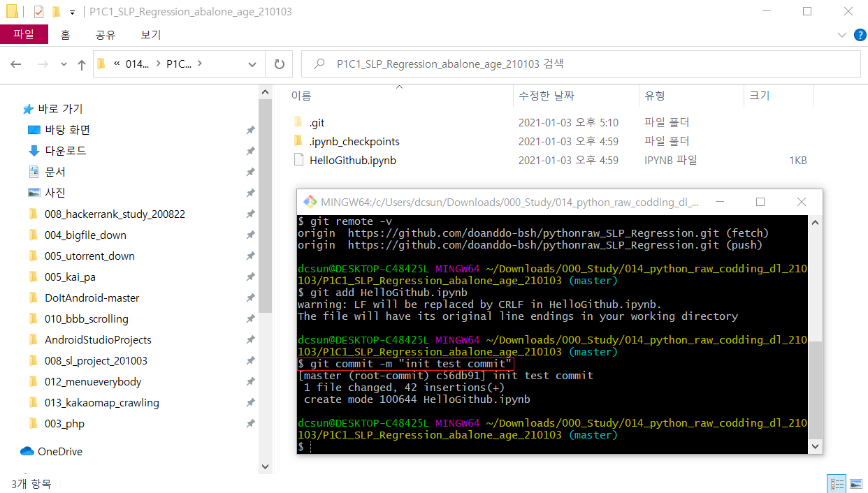The height and width of the screenshot is (493, 868).
Task: Open DoItAndroid-master folder shortcut
Action: pos(92,297)
